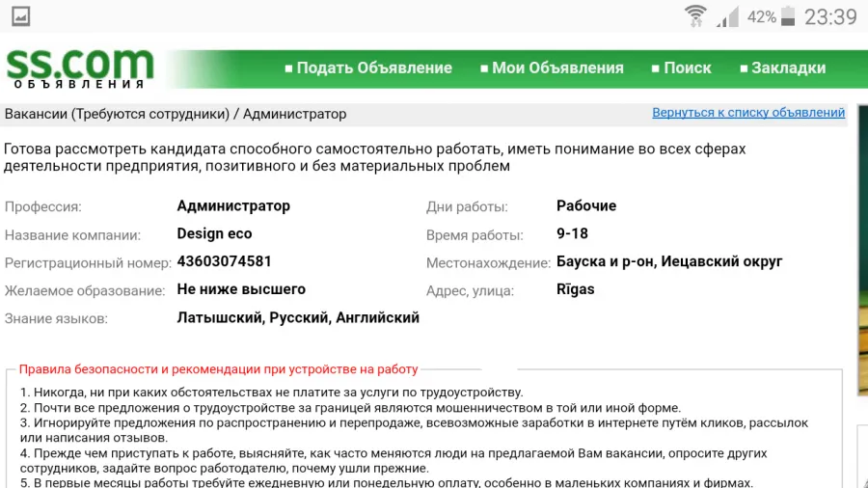Open Закладки in the top menu
This screenshot has width=868, height=488.
pyautogui.click(x=783, y=68)
